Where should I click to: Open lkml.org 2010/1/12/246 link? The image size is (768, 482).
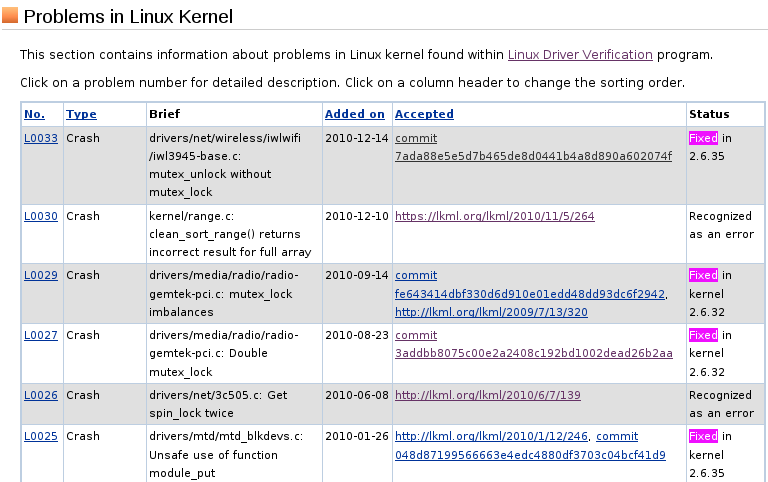(491, 436)
